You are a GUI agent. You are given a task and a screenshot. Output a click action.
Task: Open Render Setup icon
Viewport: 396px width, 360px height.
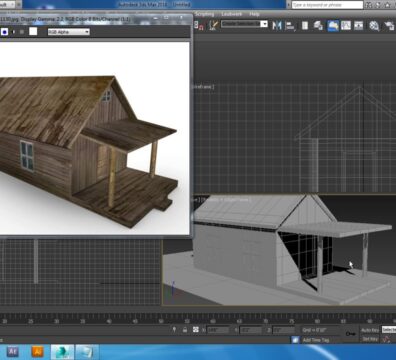tap(374, 26)
